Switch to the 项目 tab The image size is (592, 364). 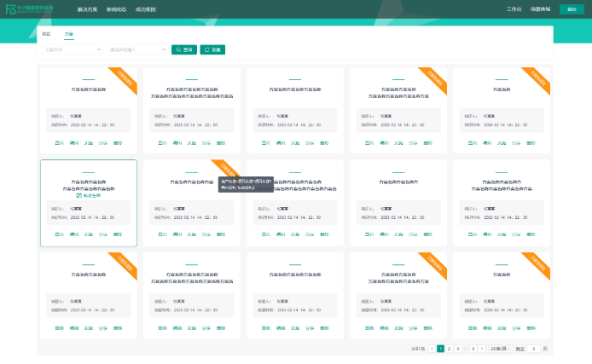point(46,34)
